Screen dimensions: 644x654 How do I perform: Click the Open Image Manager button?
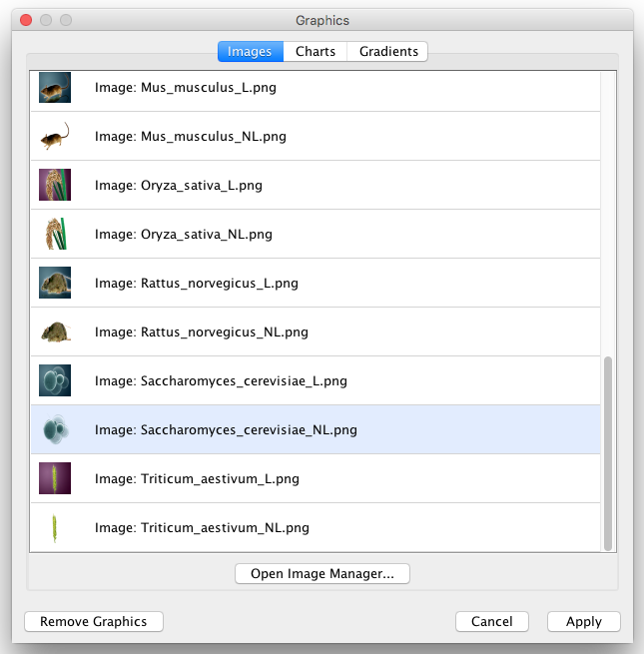(x=322, y=574)
